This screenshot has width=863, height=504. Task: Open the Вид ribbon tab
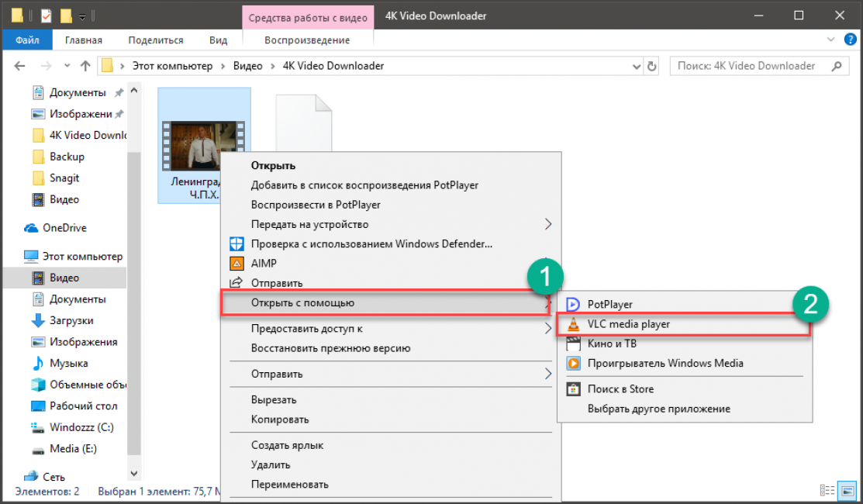[218, 40]
